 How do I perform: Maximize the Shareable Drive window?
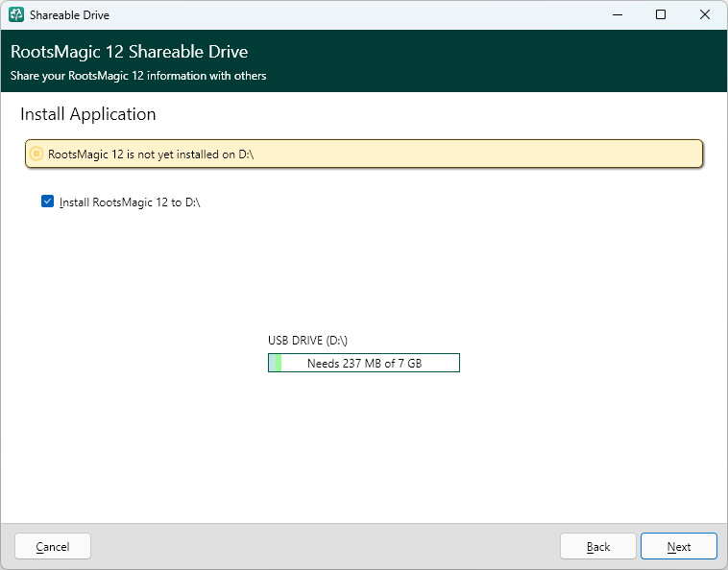click(x=661, y=14)
